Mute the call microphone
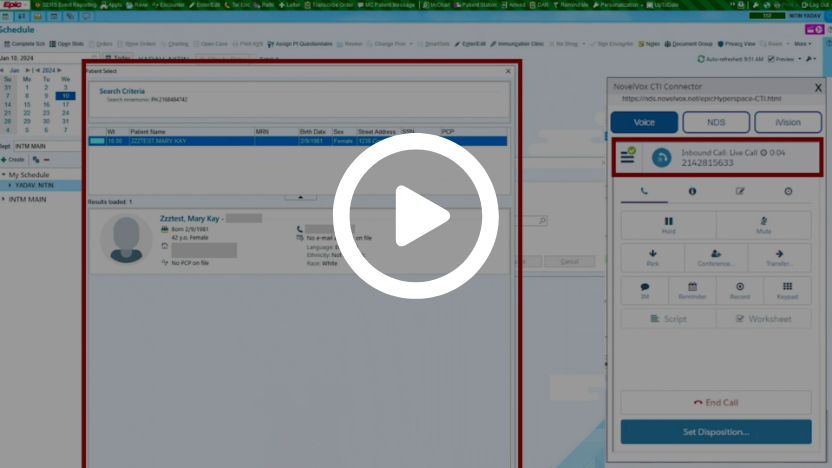 763,225
